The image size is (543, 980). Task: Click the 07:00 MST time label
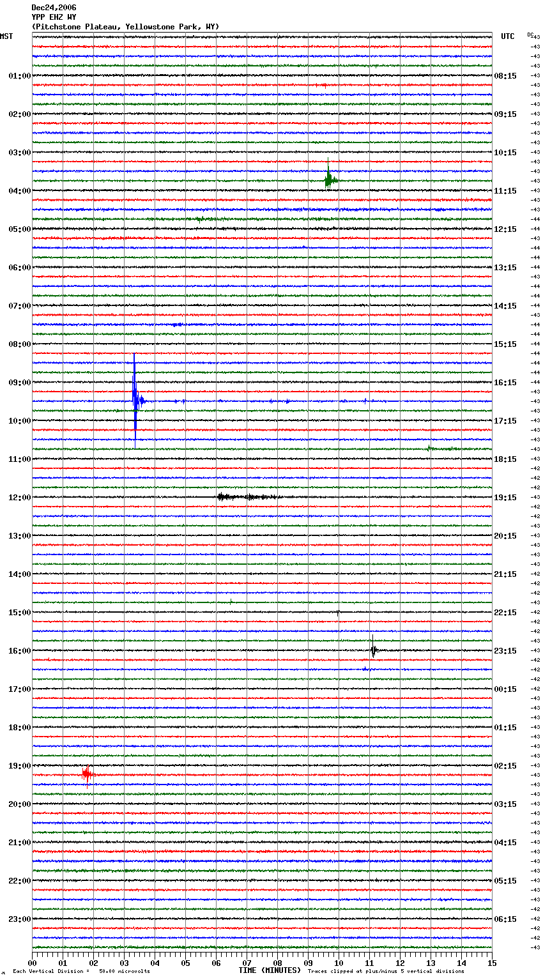pos(20,306)
